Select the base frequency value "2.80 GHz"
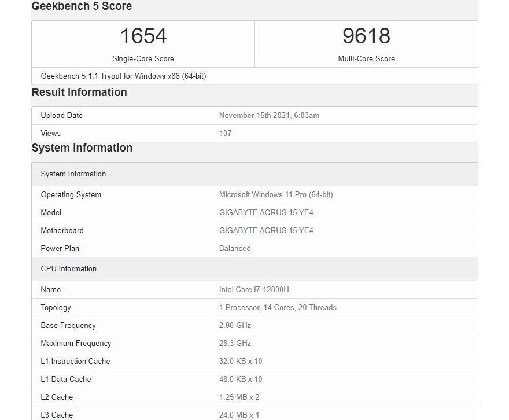This screenshot has width=509, height=420. 235,325
